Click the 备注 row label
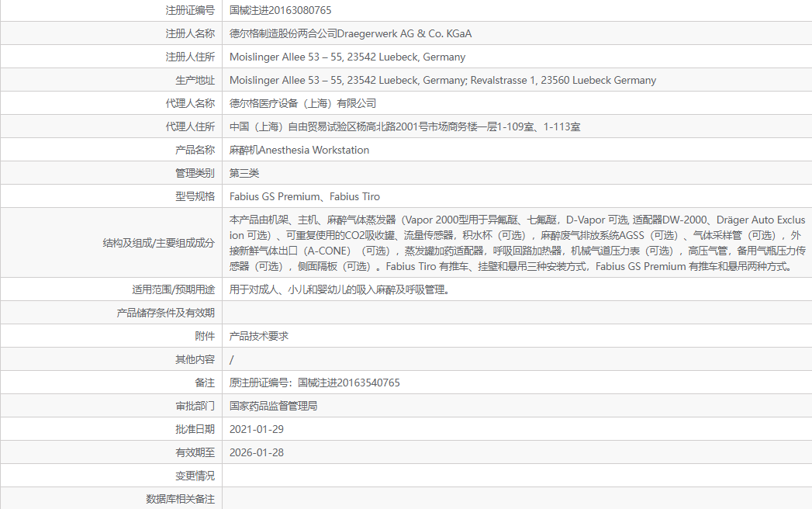Viewport: 812px width, 509px height. tap(205, 383)
